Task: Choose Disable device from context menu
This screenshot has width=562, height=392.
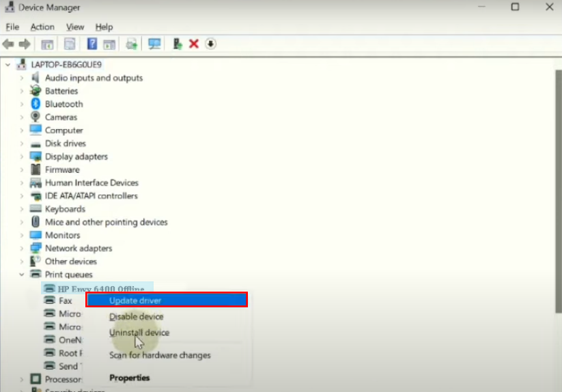Action: point(136,316)
